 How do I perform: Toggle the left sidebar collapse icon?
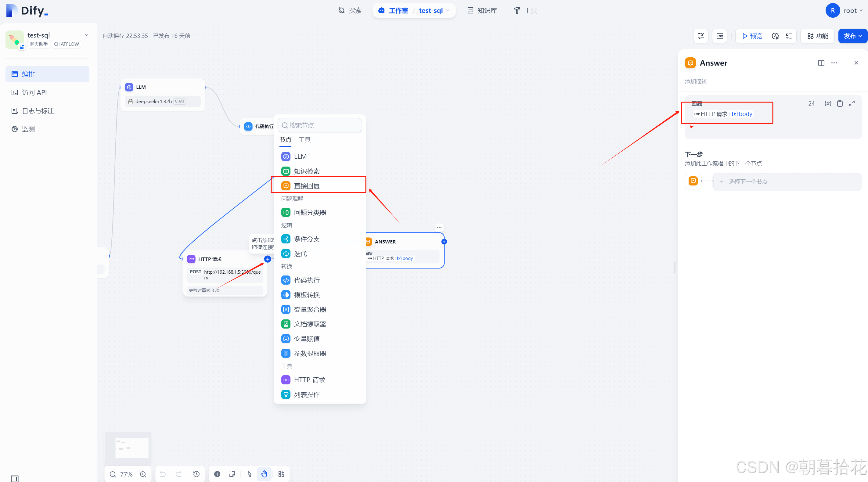coord(14,478)
